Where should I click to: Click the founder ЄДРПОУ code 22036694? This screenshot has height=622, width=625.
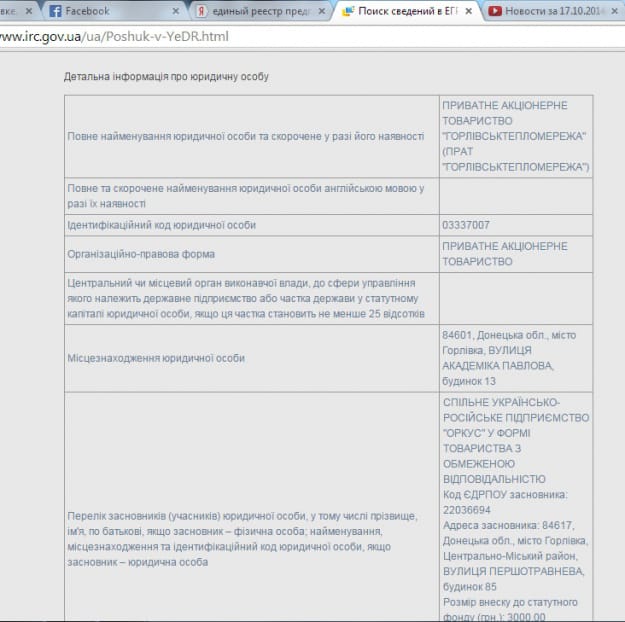pyautogui.click(x=476, y=510)
